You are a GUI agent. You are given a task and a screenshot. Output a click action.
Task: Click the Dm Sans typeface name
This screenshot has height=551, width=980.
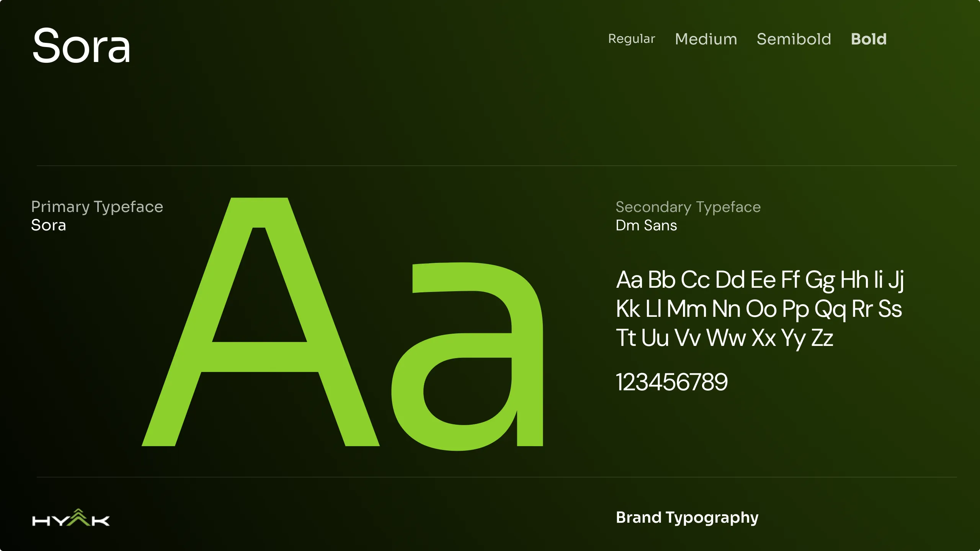pos(646,225)
